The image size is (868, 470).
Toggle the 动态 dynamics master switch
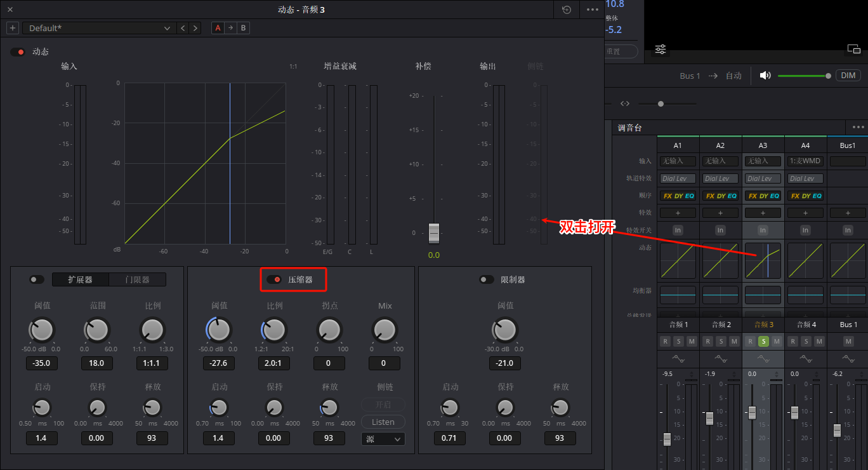pos(18,52)
